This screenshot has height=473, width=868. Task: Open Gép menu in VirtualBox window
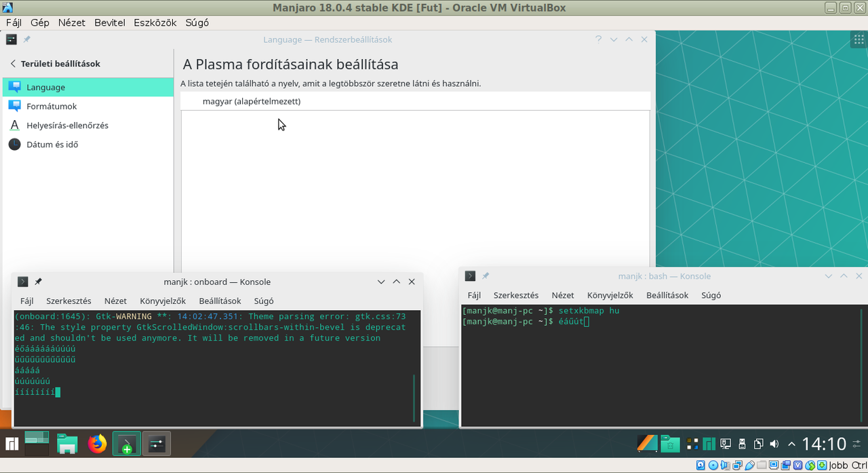(40, 22)
